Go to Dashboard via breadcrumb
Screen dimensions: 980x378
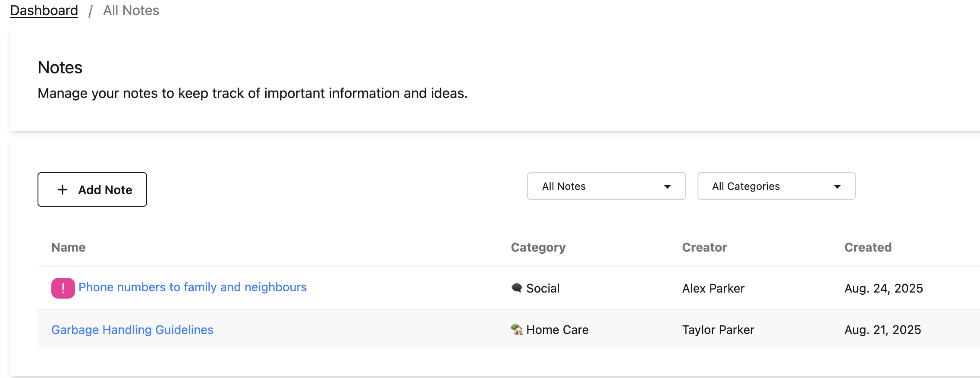click(44, 10)
